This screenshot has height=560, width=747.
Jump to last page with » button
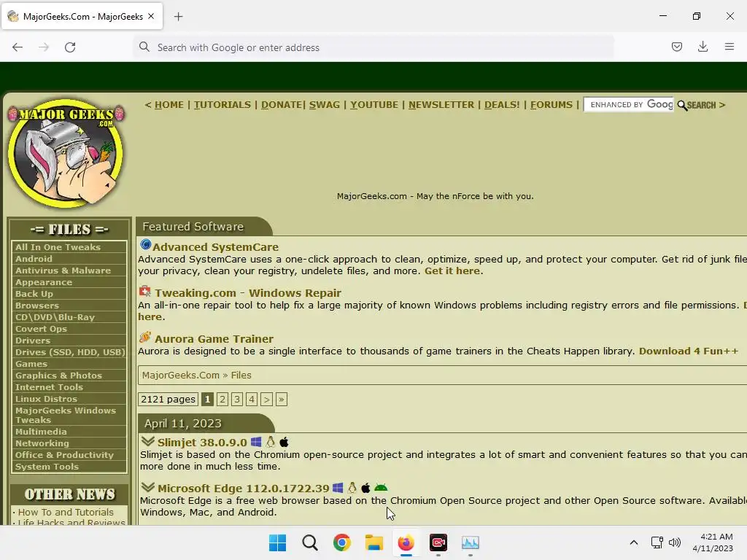(282, 399)
